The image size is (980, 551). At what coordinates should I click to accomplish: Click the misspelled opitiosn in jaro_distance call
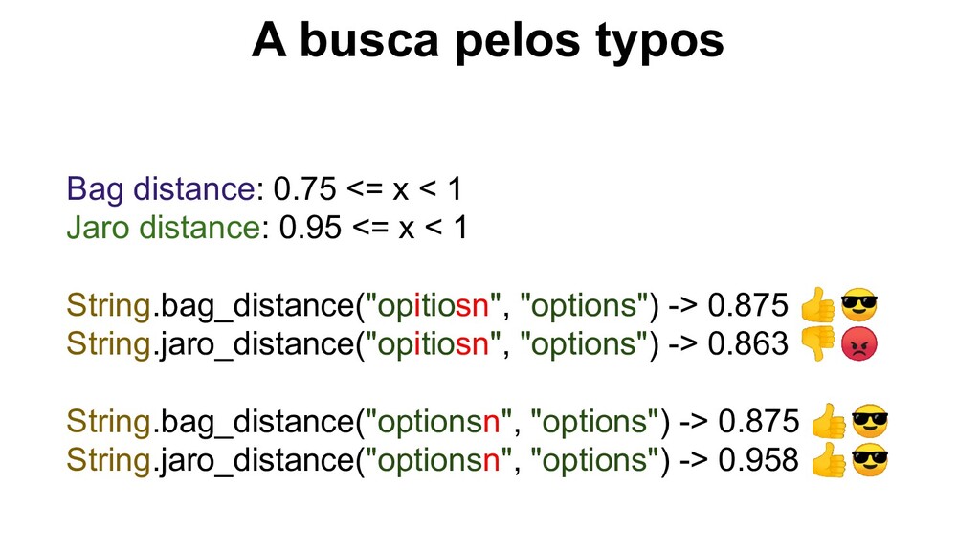point(434,344)
